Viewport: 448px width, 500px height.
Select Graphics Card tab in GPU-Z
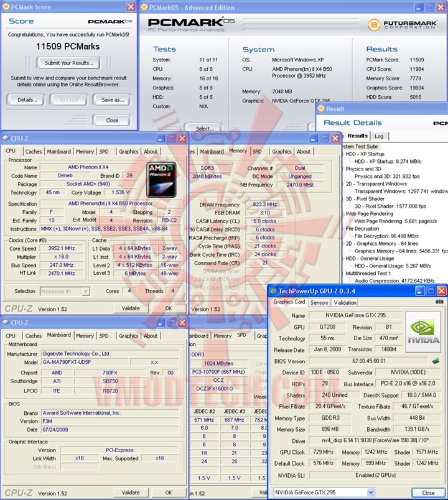(289, 302)
